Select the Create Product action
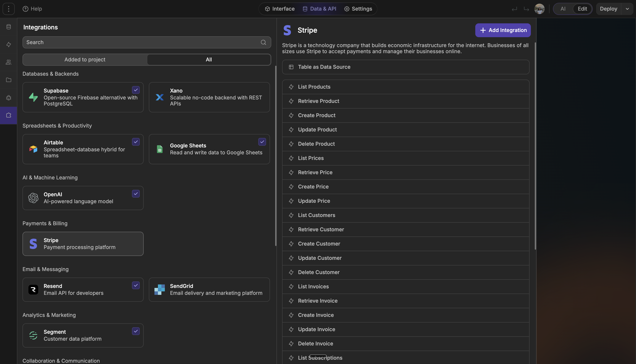The image size is (636, 364). point(406,115)
